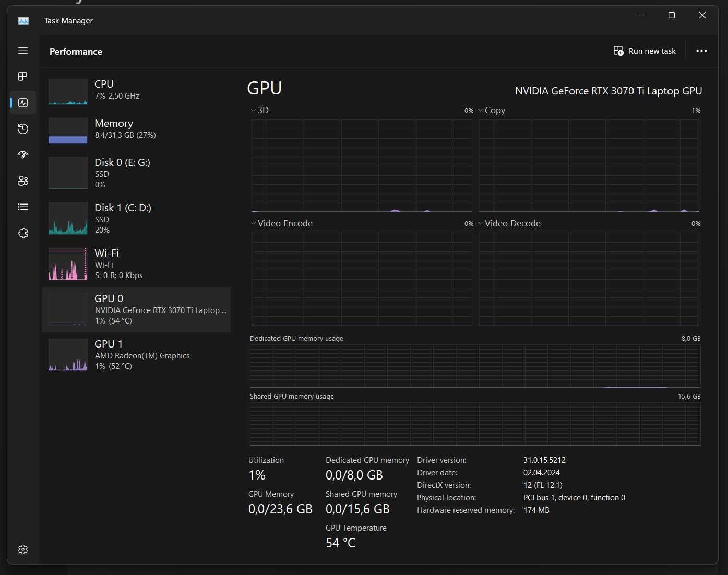Minimize the Task Manager window
The width and height of the screenshot is (728, 575).
click(641, 16)
